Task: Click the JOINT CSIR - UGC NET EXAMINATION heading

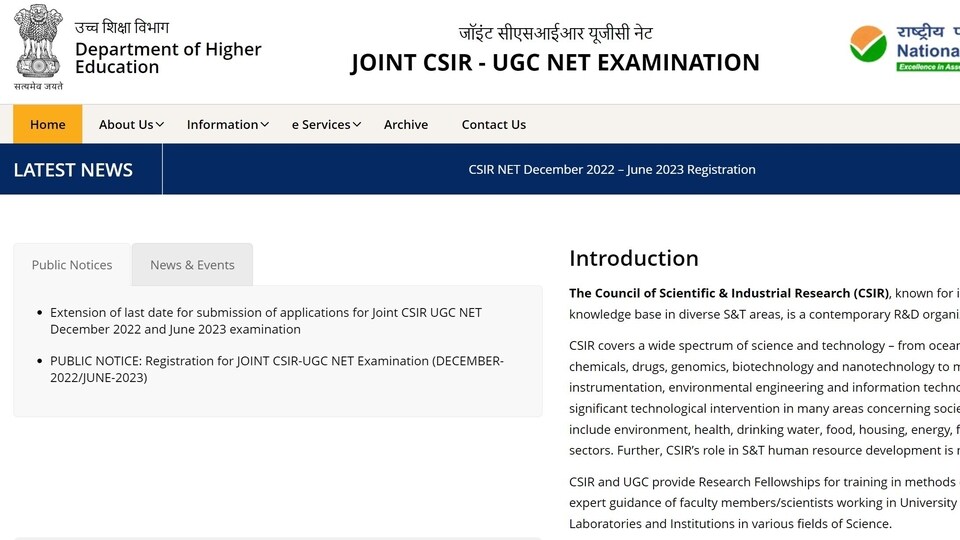Action: [x=555, y=62]
